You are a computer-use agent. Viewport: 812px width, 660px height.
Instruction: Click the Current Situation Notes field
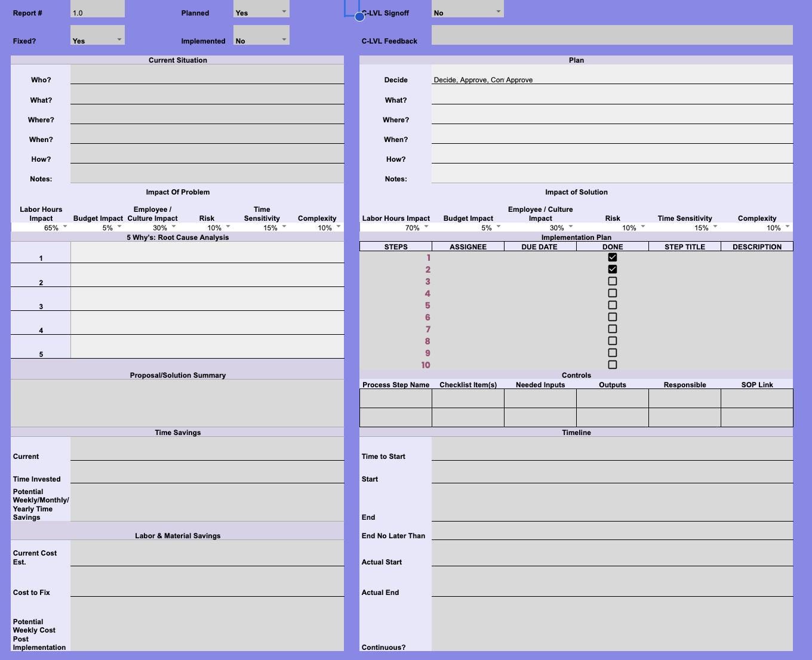207,173
